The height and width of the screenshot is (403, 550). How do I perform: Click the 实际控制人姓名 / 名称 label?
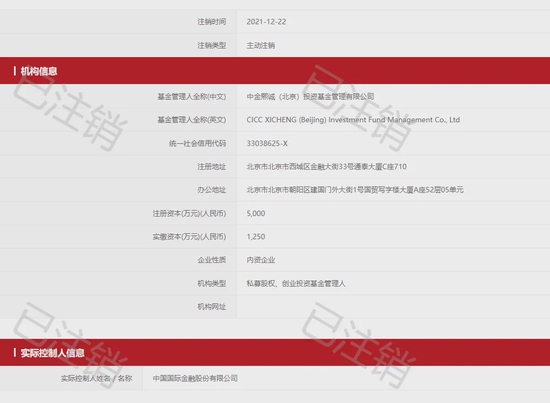tap(96, 378)
